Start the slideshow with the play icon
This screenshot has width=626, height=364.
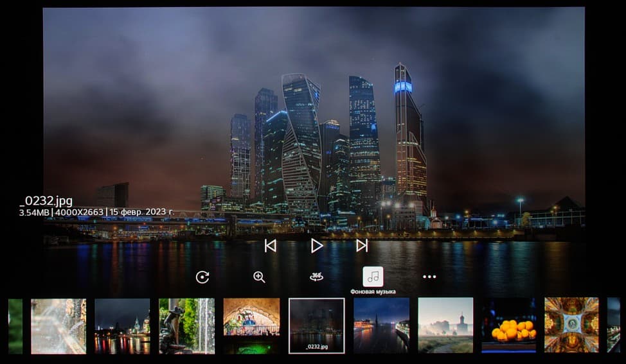coord(317,246)
